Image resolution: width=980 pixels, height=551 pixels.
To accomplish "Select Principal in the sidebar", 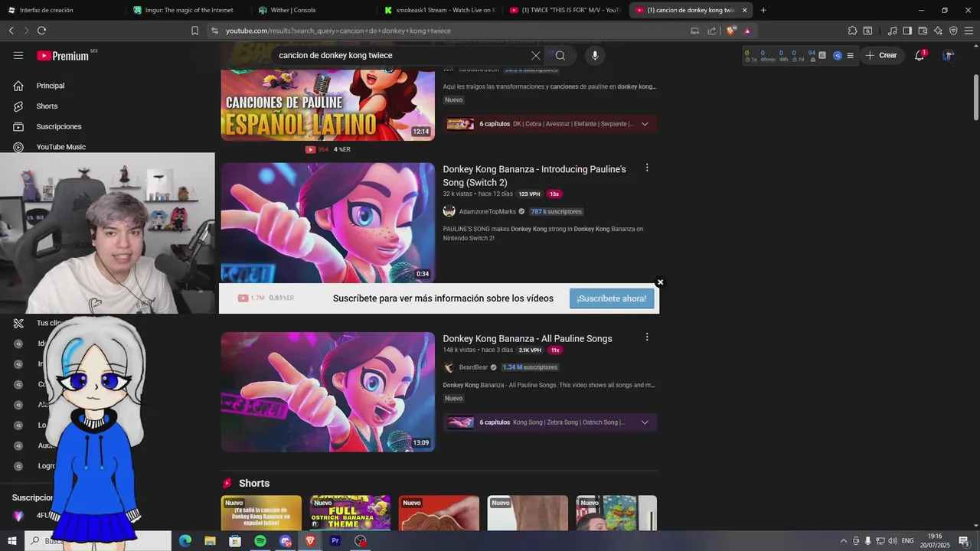I will 51,86.
